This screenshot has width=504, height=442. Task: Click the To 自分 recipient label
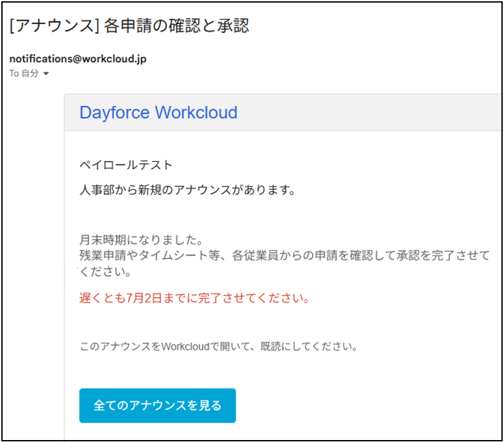[24, 73]
